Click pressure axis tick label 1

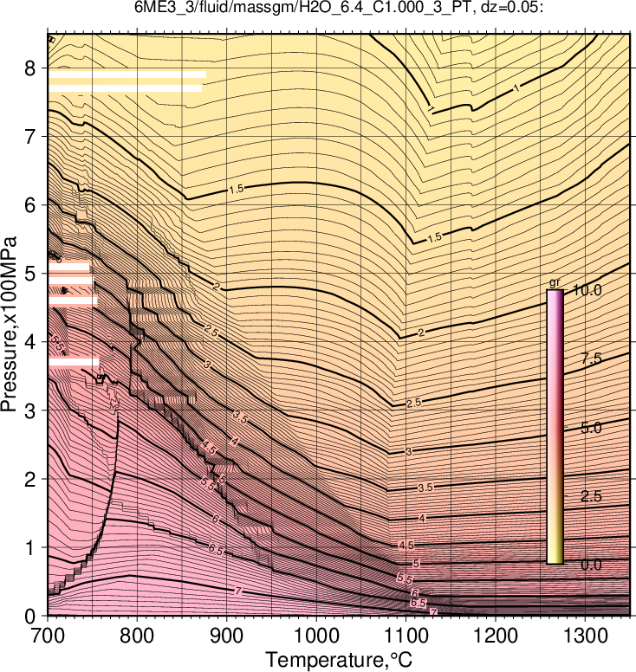coord(30,547)
